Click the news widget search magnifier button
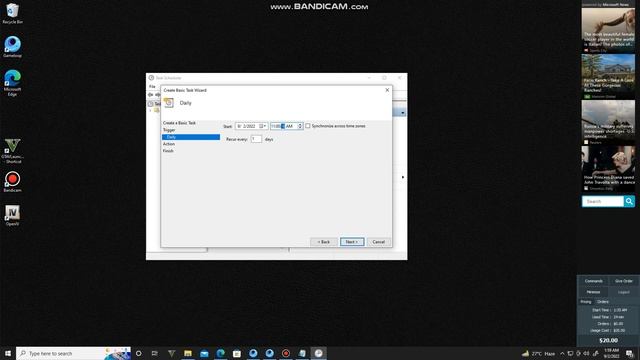The image size is (640, 360). tap(629, 201)
